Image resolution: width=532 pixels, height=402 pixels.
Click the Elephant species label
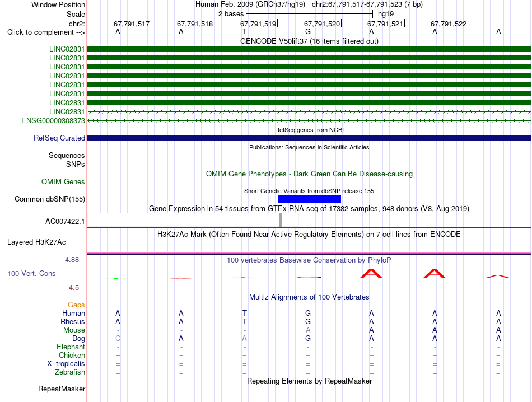71,347
